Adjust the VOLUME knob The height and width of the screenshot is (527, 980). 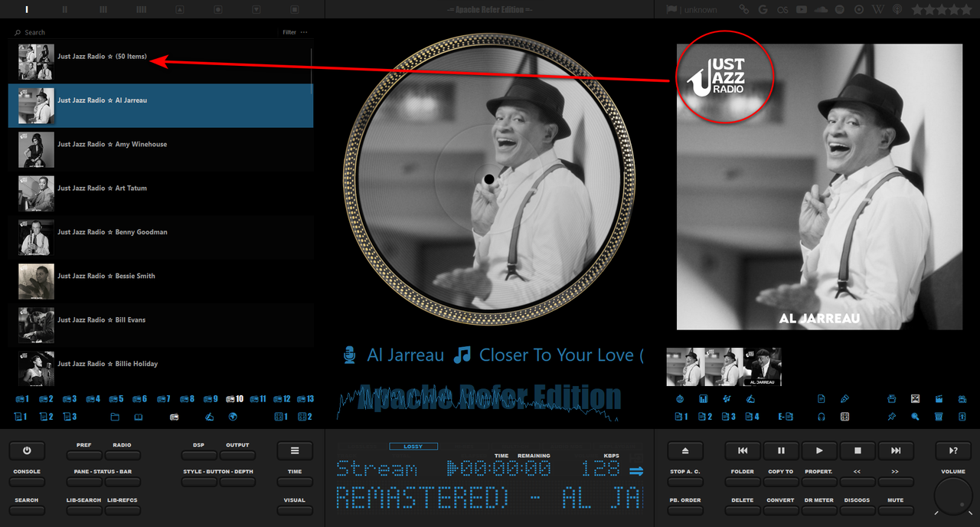click(953, 496)
